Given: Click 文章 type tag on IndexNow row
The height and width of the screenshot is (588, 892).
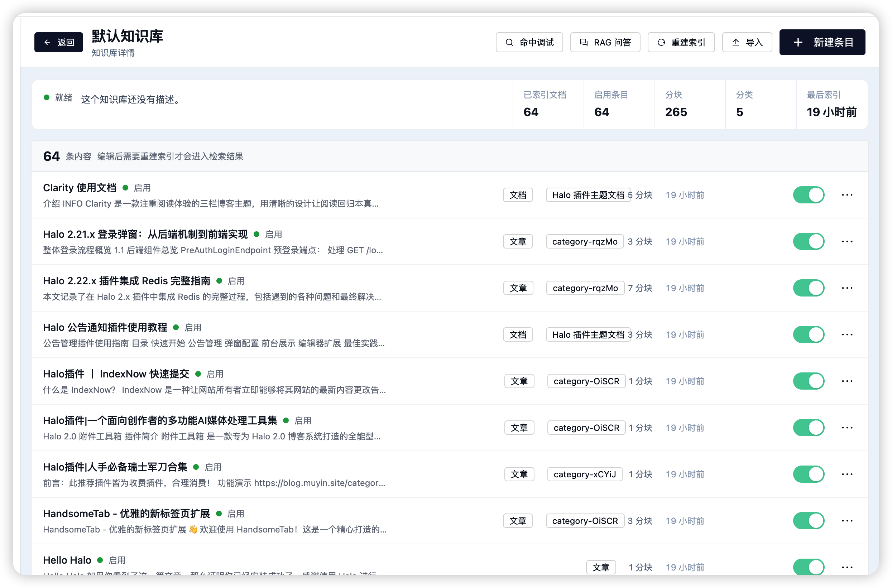Looking at the screenshot, I should tap(519, 381).
